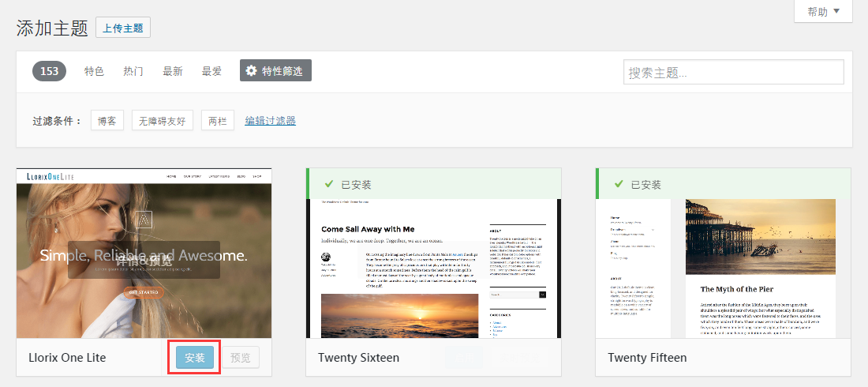Viewport: 868px width, 387px height.
Task: Click the 无障碍友好 filter tag
Action: point(163,120)
